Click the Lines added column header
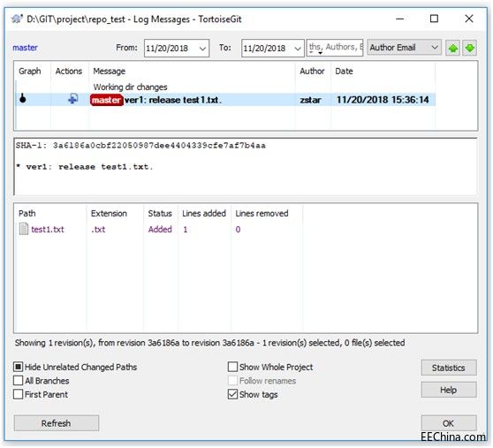This screenshot has height=448, width=493. click(x=204, y=214)
